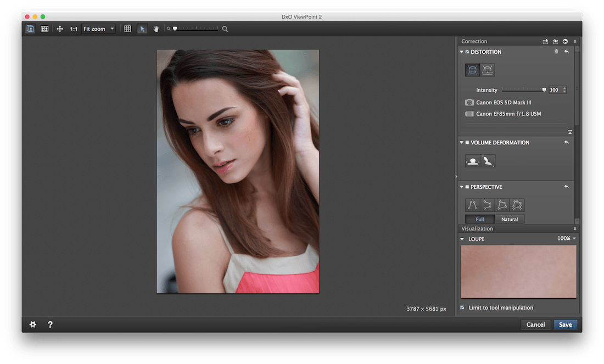This screenshot has height=364, width=604.
Task: Choose Natural perspective mode
Action: [509, 219]
